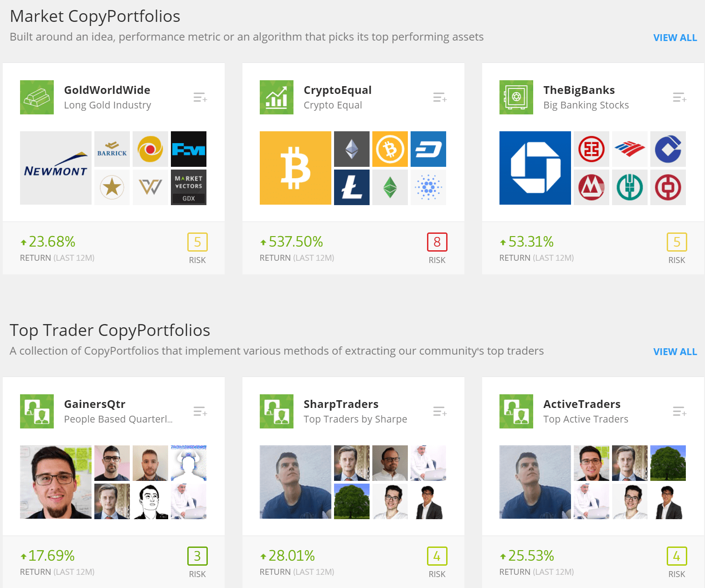Screen dimensions: 705x588
Task: Open the GoldWorldWide portfolio title
Action: pos(107,90)
